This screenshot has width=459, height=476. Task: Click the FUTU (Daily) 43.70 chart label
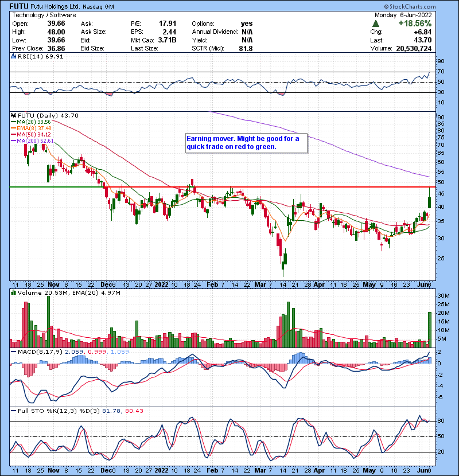coord(48,115)
